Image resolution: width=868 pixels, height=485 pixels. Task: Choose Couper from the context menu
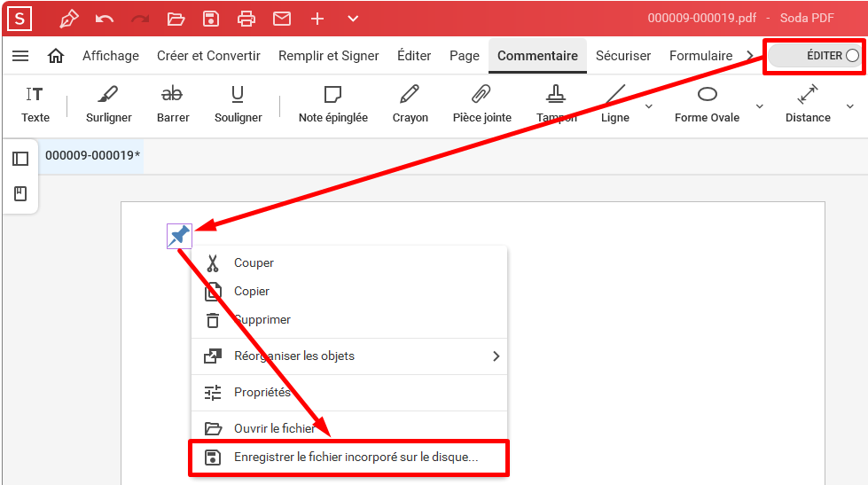coord(349,263)
